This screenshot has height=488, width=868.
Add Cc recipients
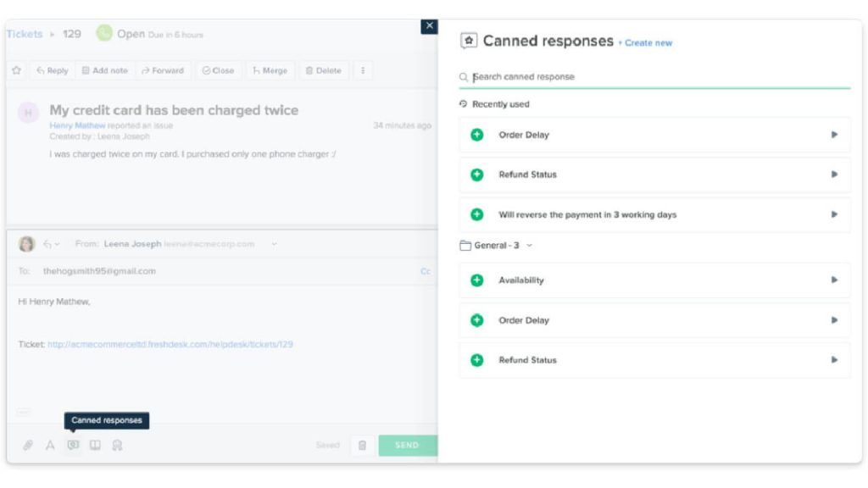[x=426, y=271]
